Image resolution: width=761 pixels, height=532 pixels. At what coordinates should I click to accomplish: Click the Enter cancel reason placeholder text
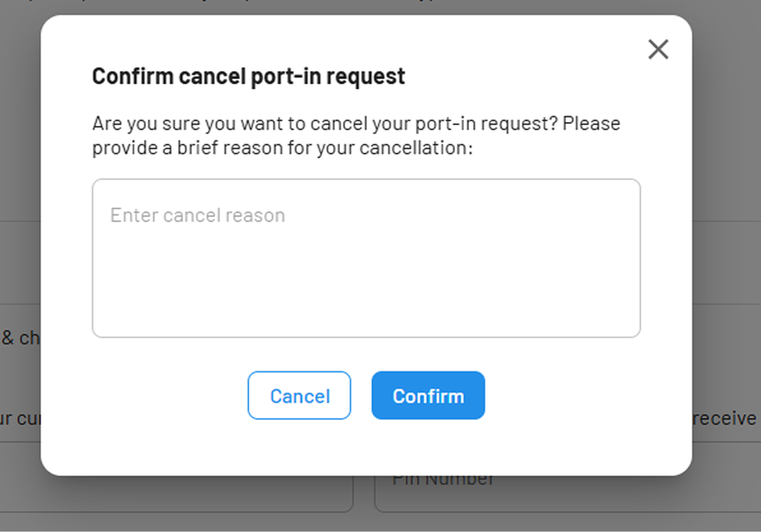click(x=198, y=215)
